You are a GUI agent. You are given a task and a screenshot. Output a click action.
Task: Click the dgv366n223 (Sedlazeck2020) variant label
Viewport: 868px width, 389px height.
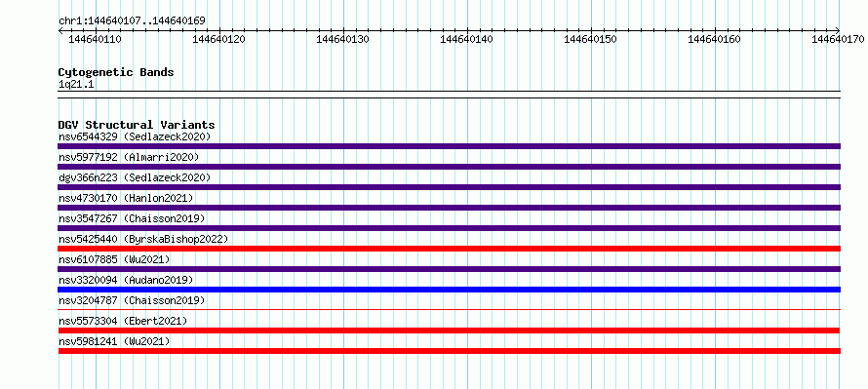pyautogui.click(x=135, y=177)
